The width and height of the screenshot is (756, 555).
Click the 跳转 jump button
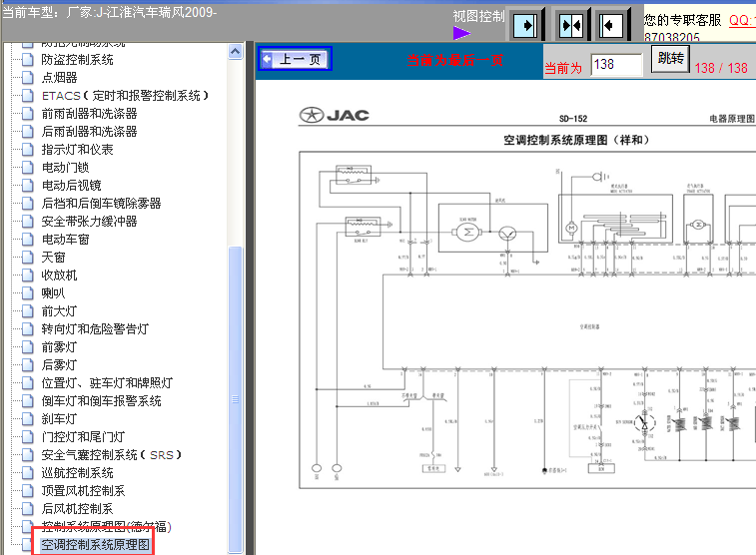[x=670, y=59]
